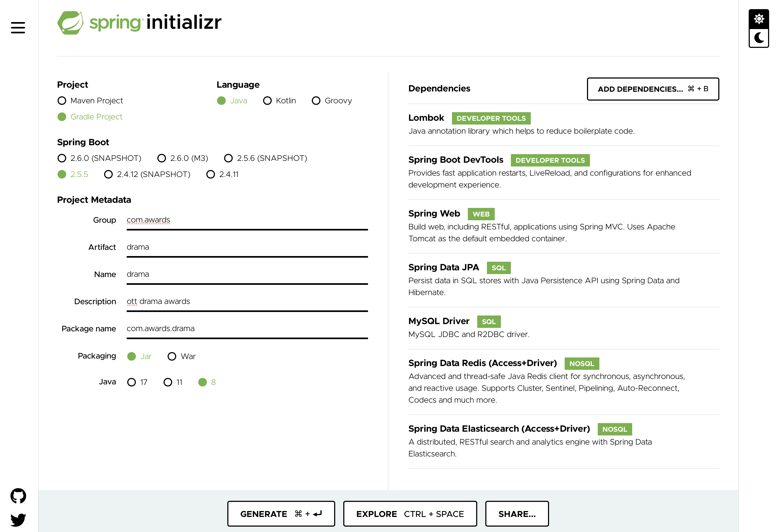Edit the Package name field

247,329
